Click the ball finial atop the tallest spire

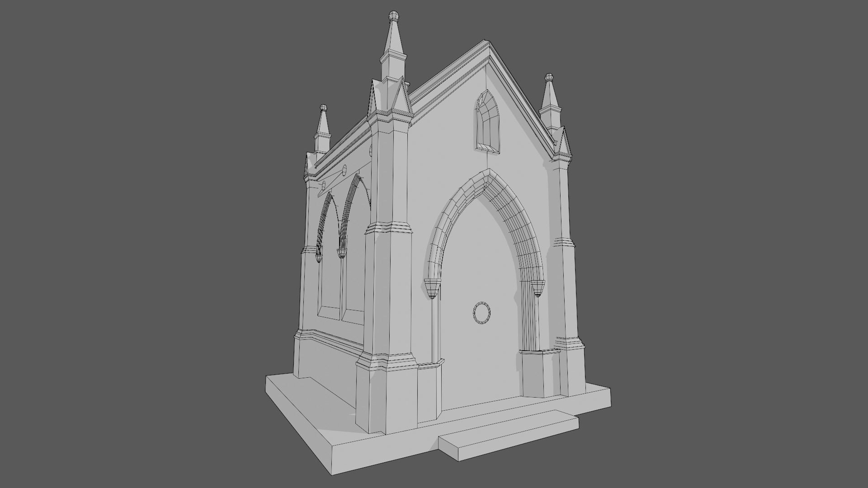click(x=394, y=16)
